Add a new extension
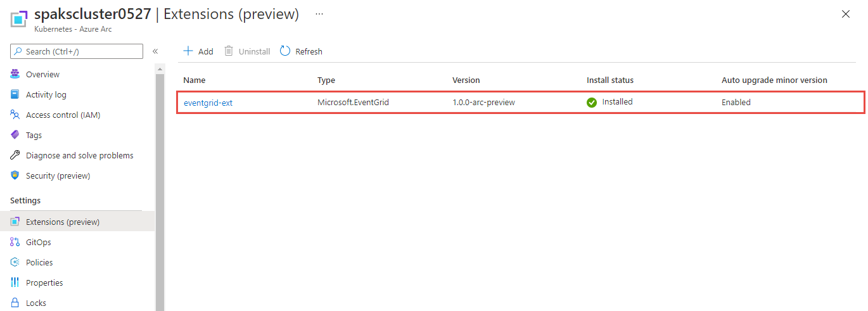The width and height of the screenshot is (868, 311). tap(198, 51)
